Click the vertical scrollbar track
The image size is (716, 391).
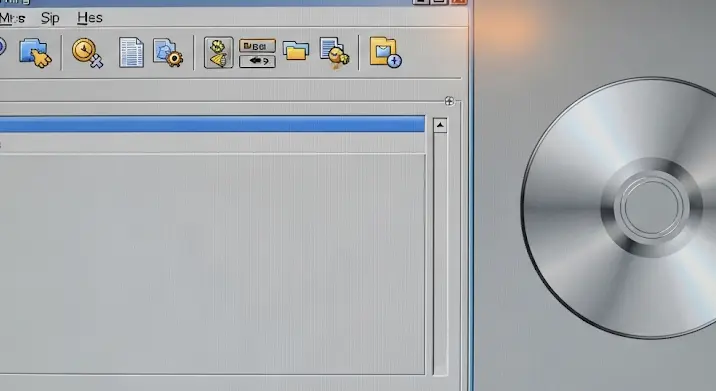pyautogui.click(x=440, y=254)
